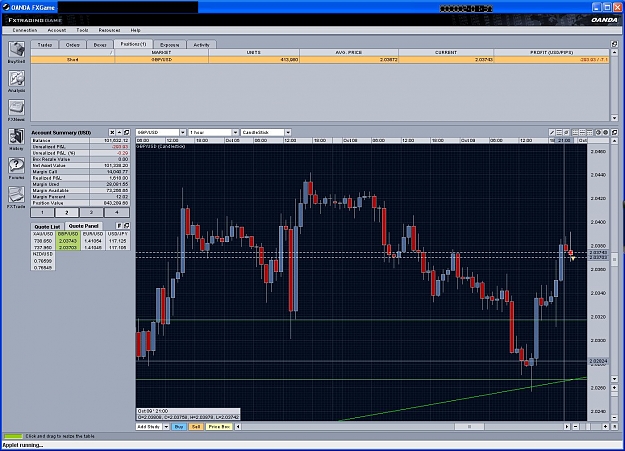Open the GBP/USD currency pair dropdown
This screenshot has height=451, width=625.
pos(183,132)
